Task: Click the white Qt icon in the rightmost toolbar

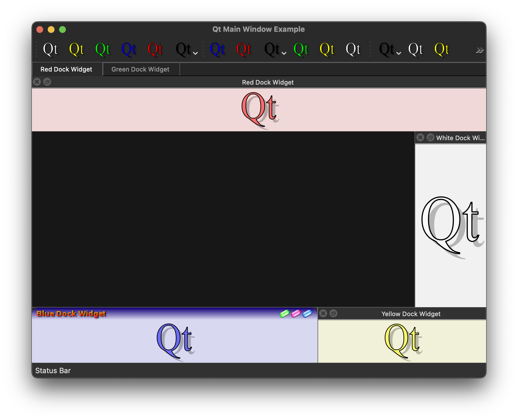Action: (x=416, y=49)
